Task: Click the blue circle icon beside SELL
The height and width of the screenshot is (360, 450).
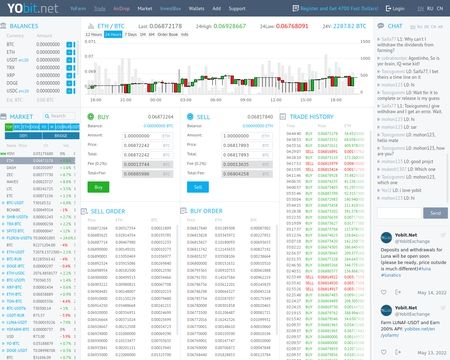Action: click(x=190, y=116)
